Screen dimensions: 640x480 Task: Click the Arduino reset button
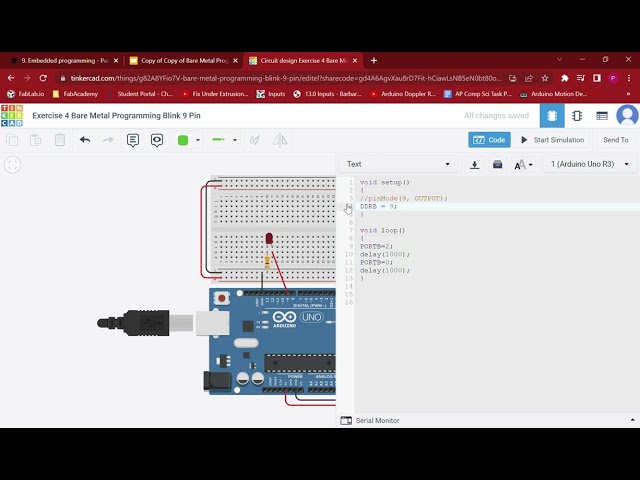click(x=222, y=298)
